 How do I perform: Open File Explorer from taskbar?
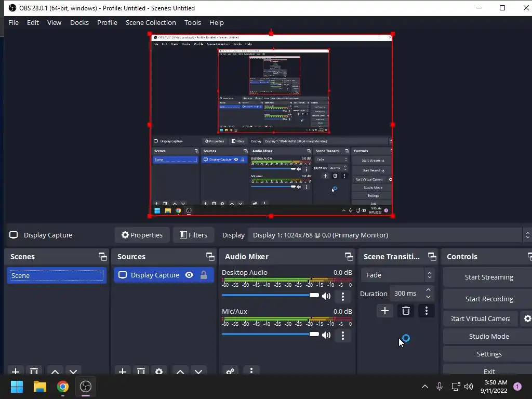pyautogui.click(x=39, y=387)
